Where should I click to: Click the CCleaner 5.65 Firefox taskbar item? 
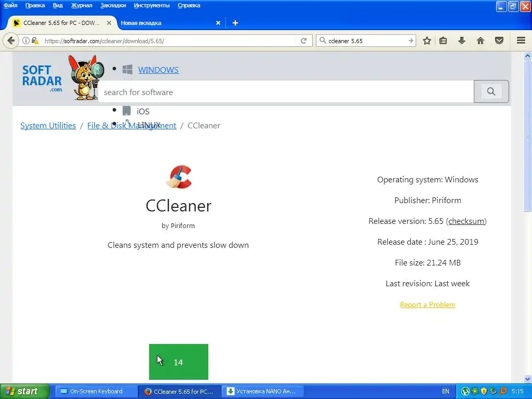(x=180, y=391)
